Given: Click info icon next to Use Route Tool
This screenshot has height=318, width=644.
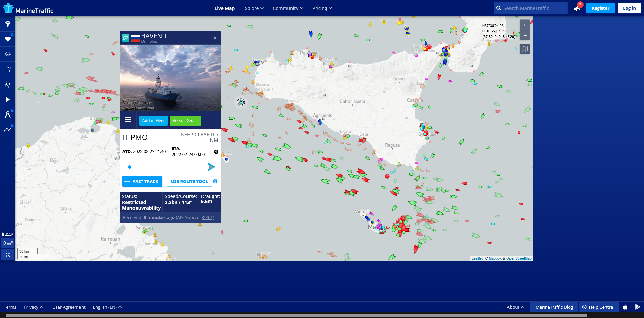Looking at the screenshot, I should [215, 181].
